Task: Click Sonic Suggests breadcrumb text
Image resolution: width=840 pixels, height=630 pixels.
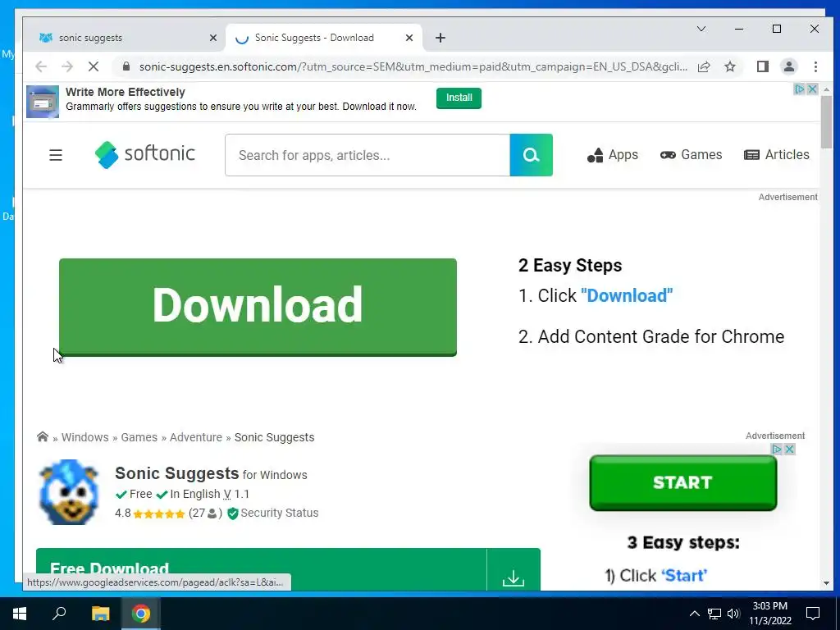Action: (274, 437)
